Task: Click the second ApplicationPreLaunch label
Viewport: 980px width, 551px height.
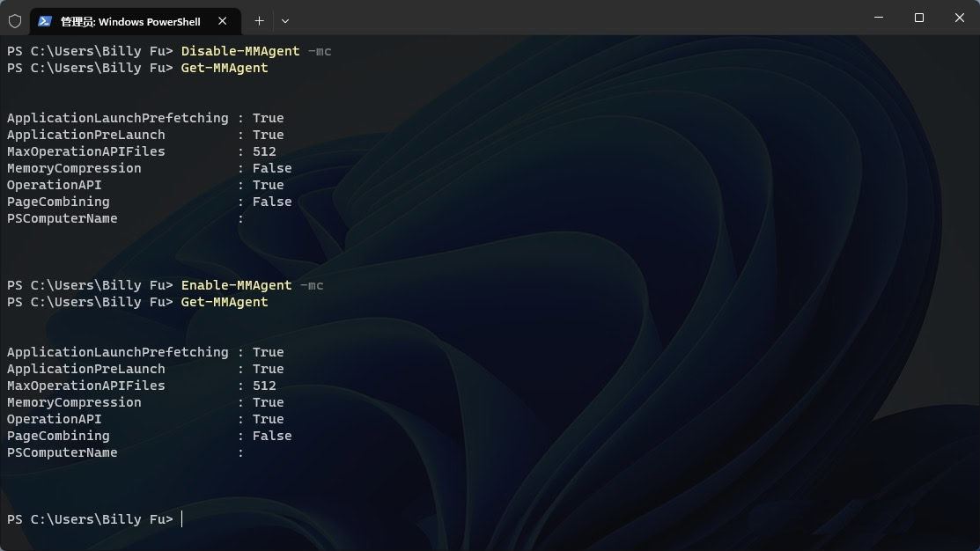Action: click(86, 369)
